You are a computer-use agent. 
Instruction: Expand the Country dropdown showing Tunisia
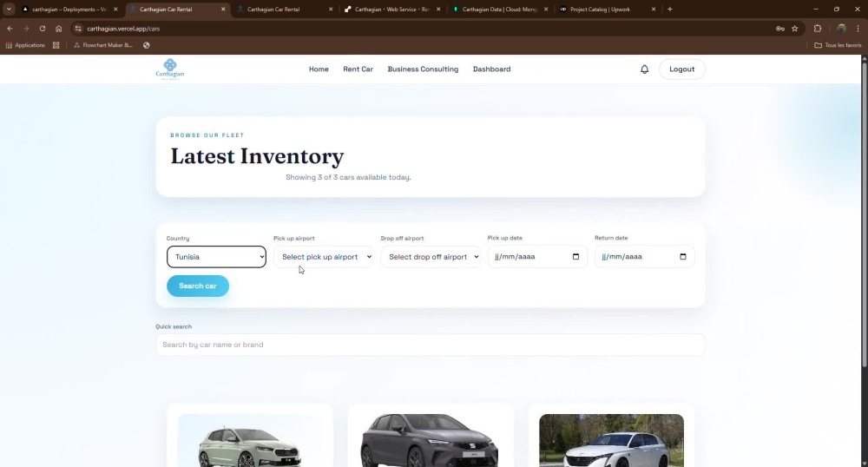pyautogui.click(x=216, y=257)
